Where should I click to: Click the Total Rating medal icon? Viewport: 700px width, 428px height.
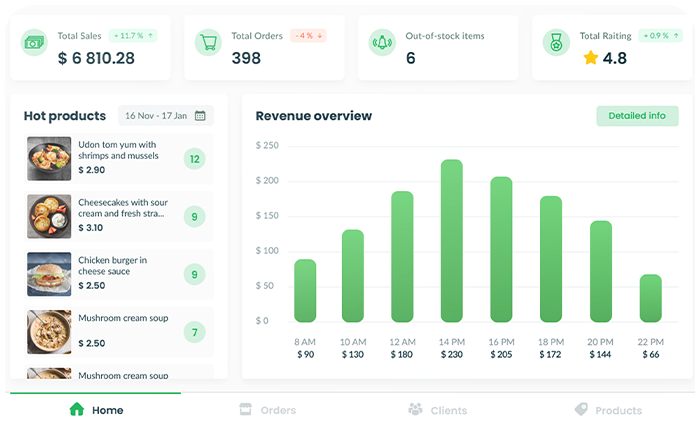click(x=557, y=43)
